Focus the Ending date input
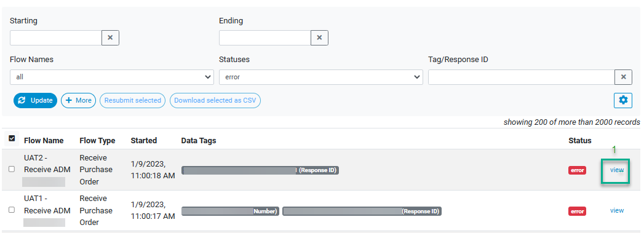This screenshot has width=644, height=233. coord(265,38)
